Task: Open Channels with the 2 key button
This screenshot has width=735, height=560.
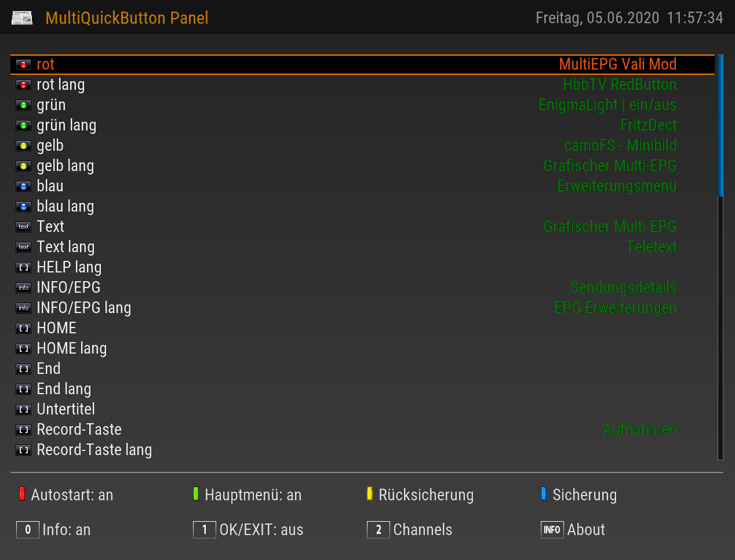Action: (x=409, y=530)
